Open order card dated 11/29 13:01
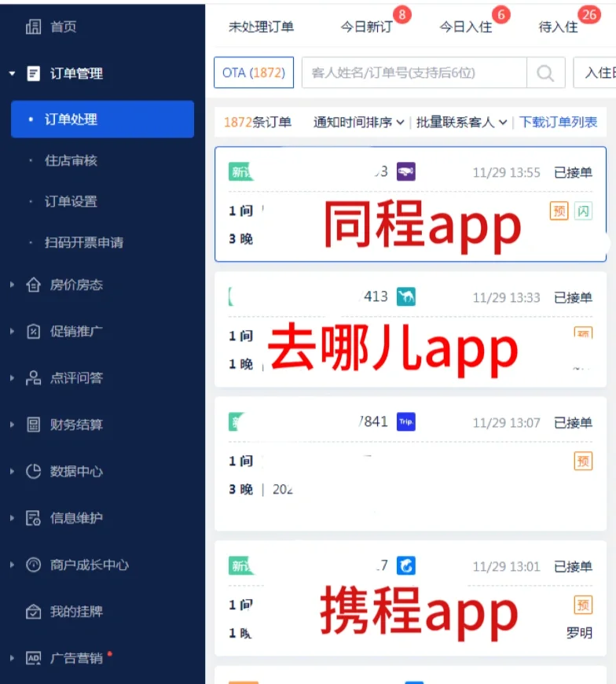The width and height of the screenshot is (616, 684). click(410, 598)
